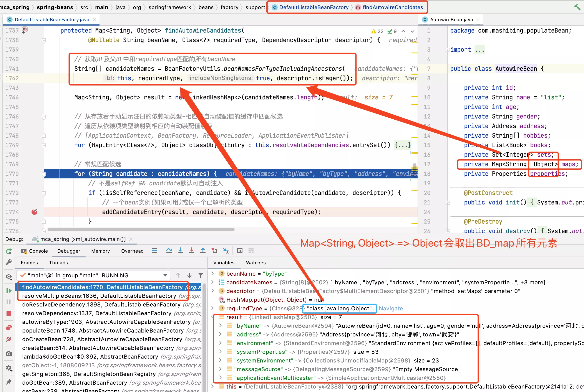Viewport: 584px width, 392px height.
Task: Expand the beanName variable node
Action: pos(212,273)
